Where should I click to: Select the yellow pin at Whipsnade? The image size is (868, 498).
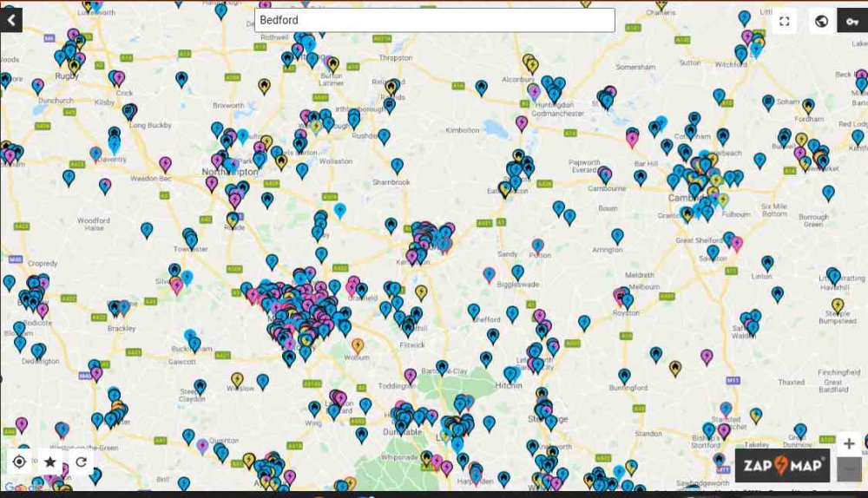click(426, 458)
